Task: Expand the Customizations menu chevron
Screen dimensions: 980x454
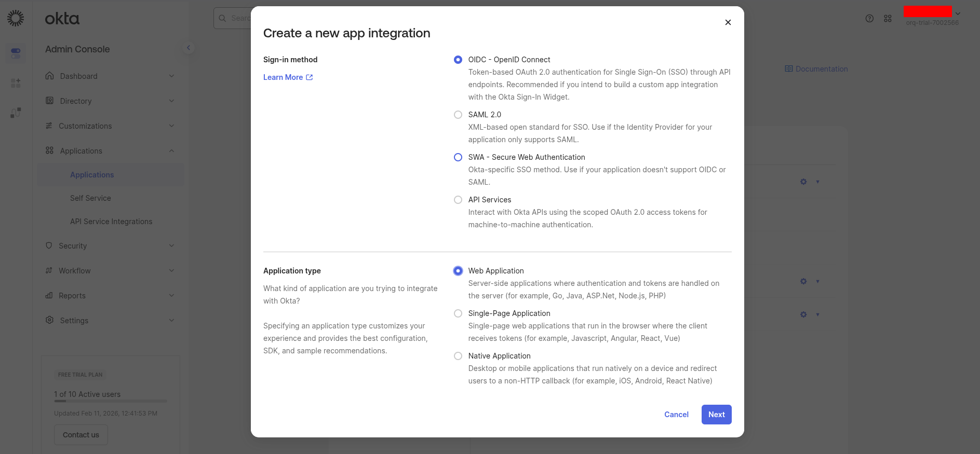Action: pyautogui.click(x=171, y=126)
